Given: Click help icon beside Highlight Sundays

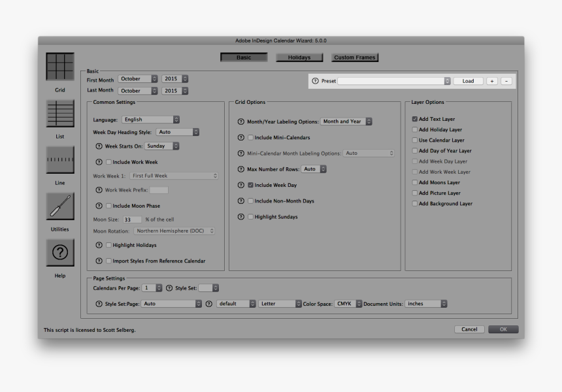Looking at the screenshot, I should point(241,217).
